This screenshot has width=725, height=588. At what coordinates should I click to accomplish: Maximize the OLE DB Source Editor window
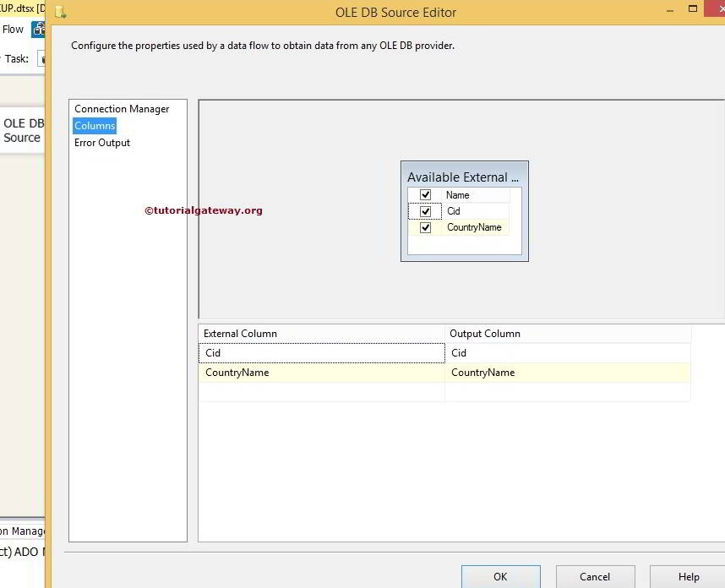pyautogui.click(x=693, y=8)
